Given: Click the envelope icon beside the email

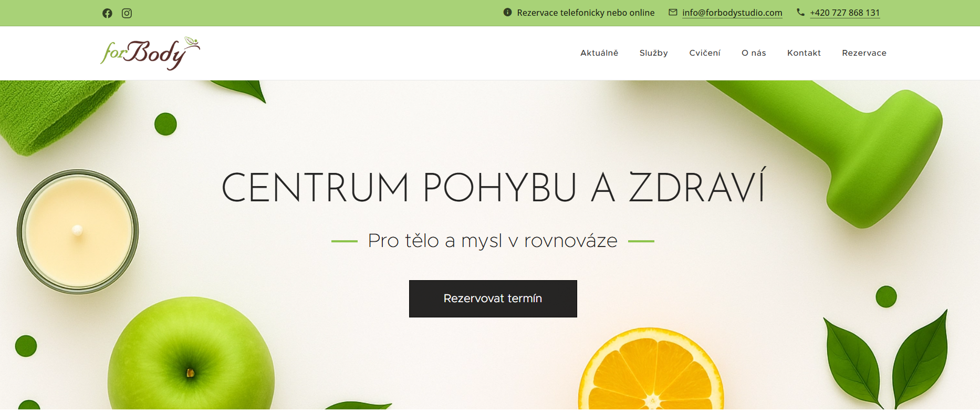Looking at the screenshot, I should click(673, 12).
